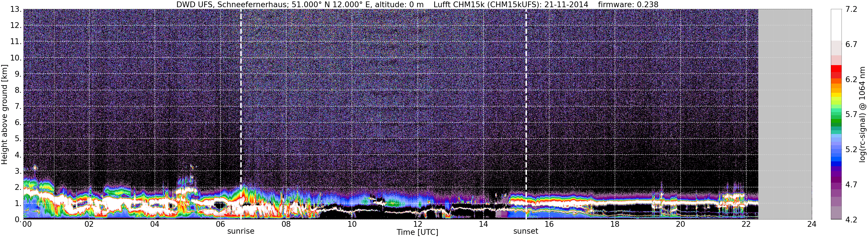Image resolution: width=868 pixels, height=238 pixels.
Task: Click the y-axis tick label '7.'
Action: click(18, 106)
